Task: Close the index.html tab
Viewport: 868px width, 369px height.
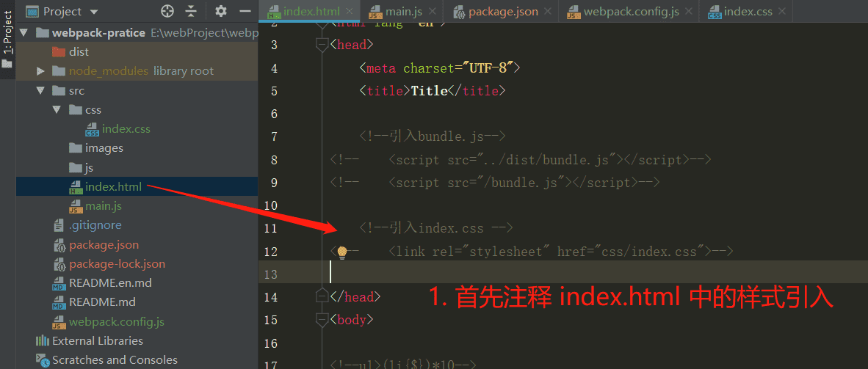Action: click(349, 12)
